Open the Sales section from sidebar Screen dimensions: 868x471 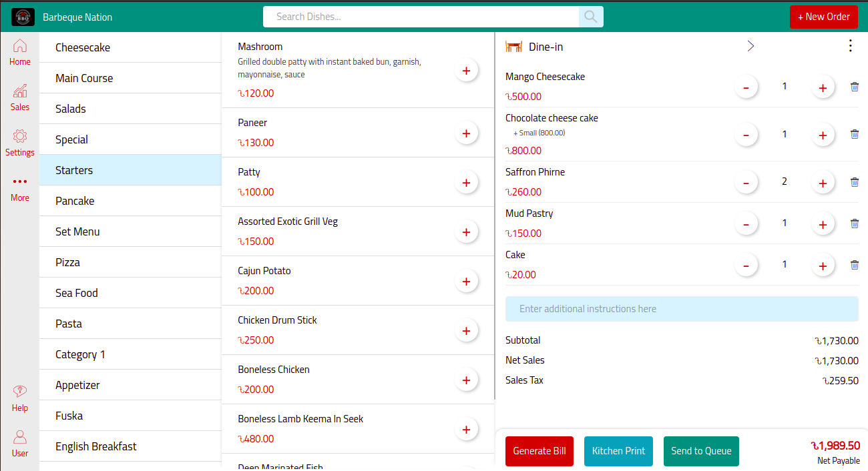tap(19, 97)
